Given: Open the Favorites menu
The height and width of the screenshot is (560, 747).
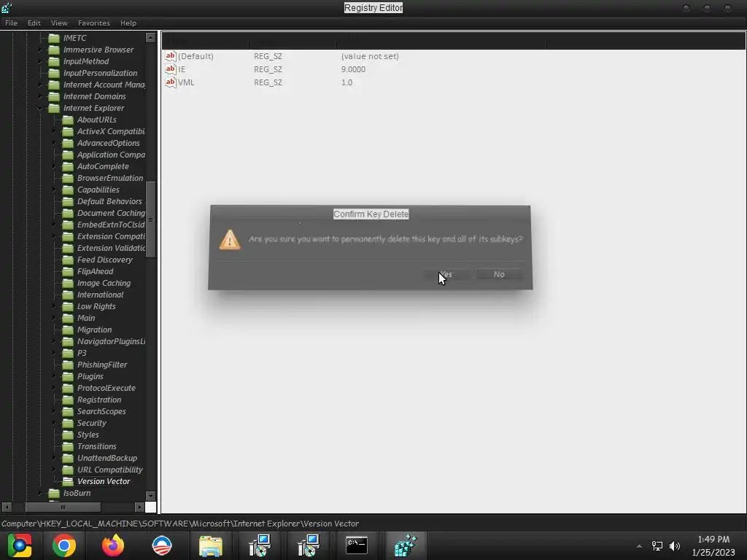Looking at the screenshot, I should click(94, 23).
